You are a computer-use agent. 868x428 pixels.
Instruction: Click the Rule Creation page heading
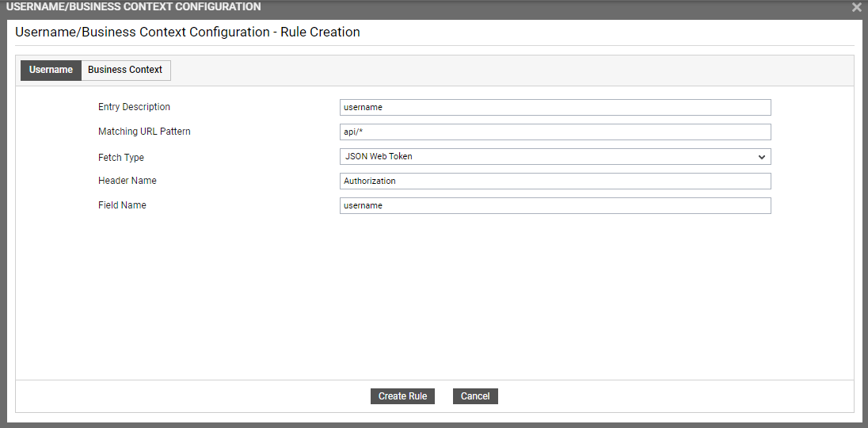coord(188,32)
